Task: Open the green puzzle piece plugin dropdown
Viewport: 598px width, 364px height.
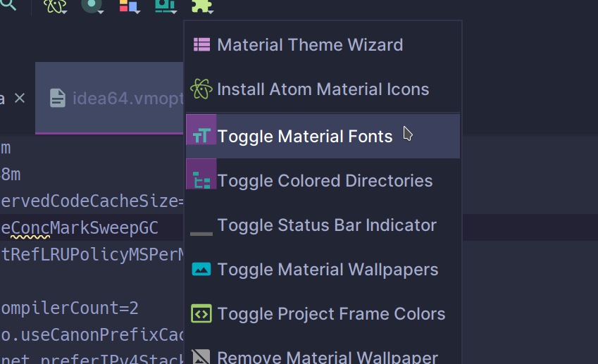Action: coord(202,6)
